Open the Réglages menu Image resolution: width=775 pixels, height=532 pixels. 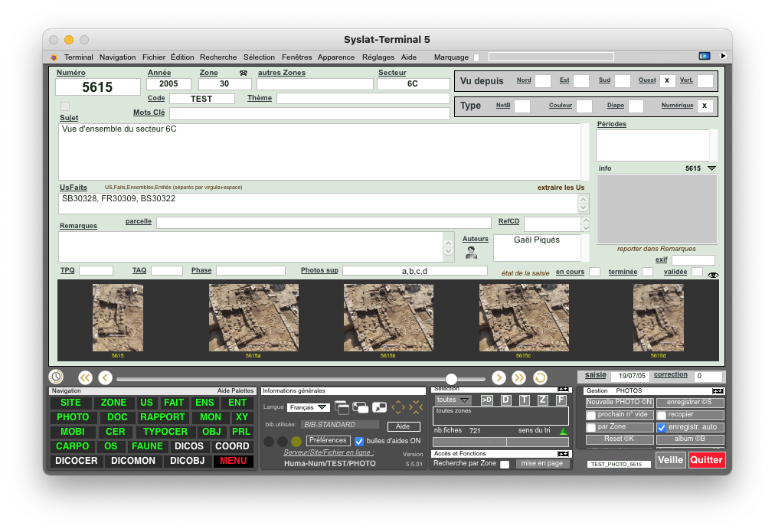point(378,57)
